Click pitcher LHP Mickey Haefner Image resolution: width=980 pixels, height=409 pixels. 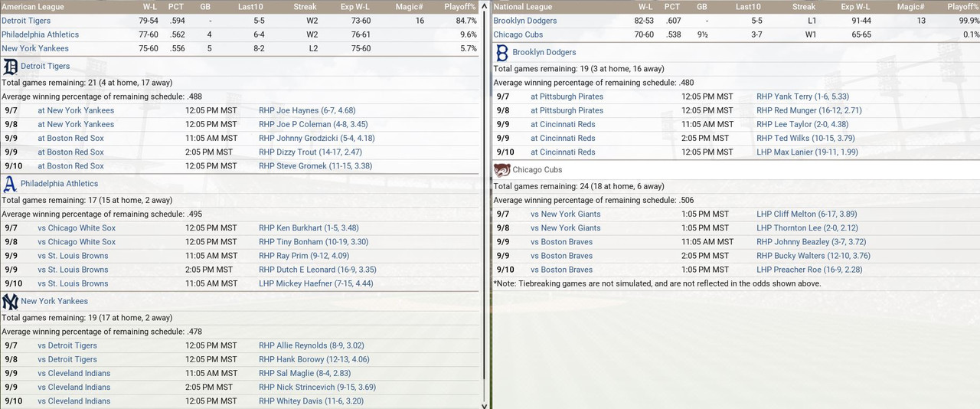point(316,283)
